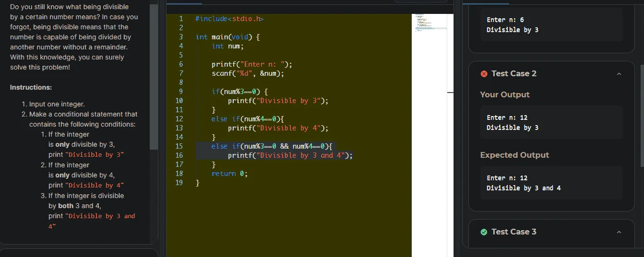Click the Test Case 2 header title
The height and width of the screenshot is (257, 644).
[x=514, y=74]
